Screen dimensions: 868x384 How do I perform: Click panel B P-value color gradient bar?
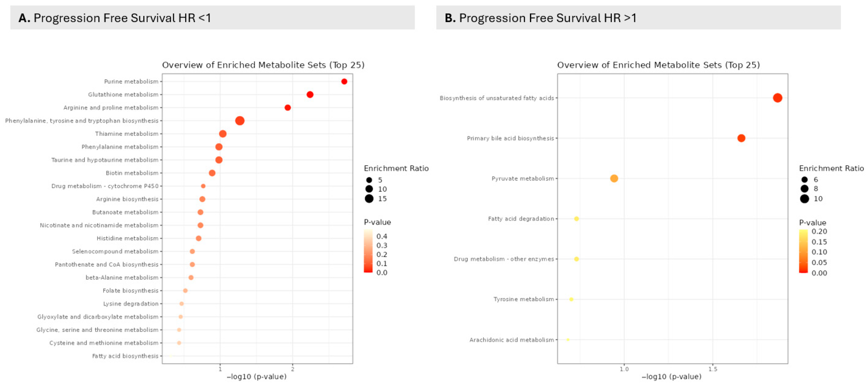coord(803,251)
